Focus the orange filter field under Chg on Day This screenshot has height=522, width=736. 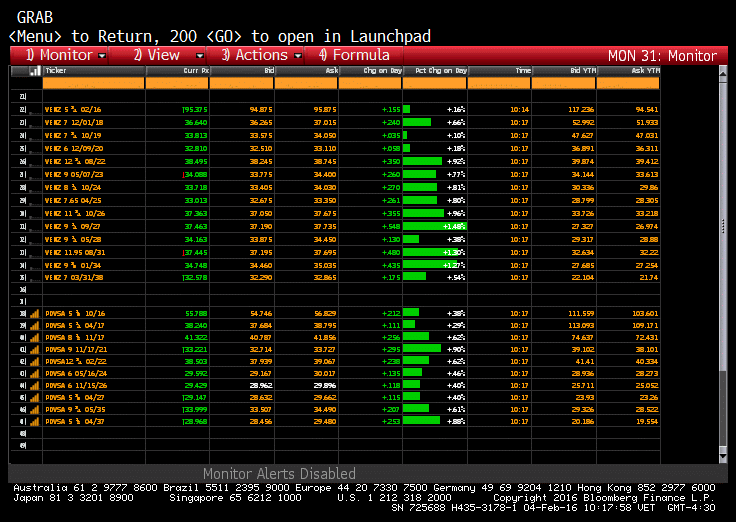coord(370,84)
